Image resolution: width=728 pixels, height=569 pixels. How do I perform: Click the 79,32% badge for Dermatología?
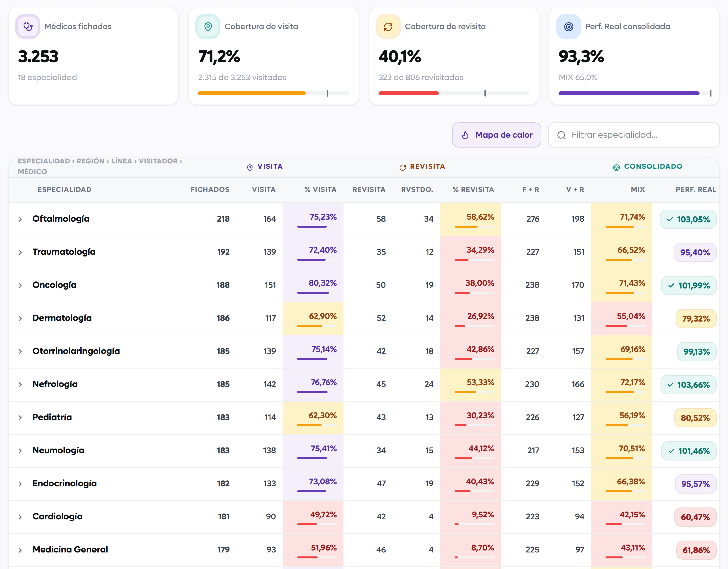[696, 319]
